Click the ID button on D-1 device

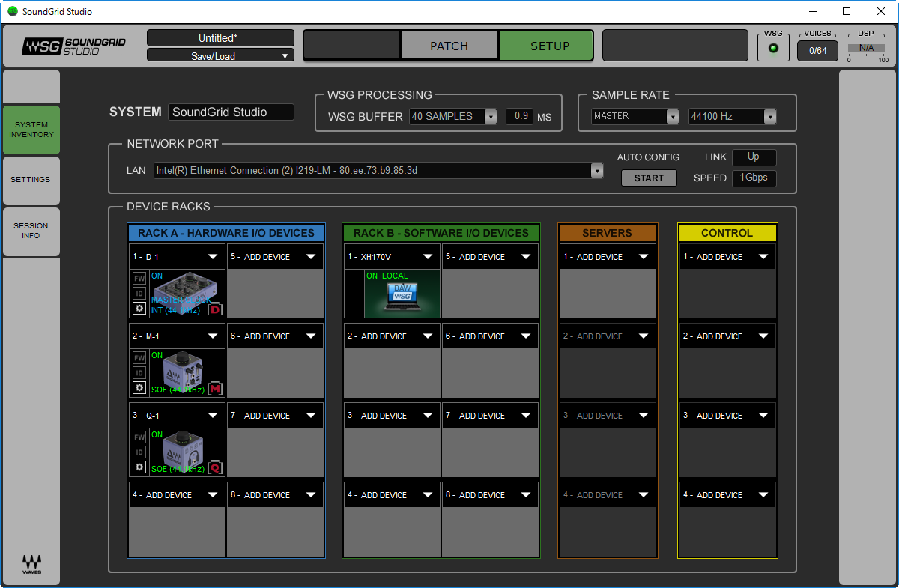(139, 293)
